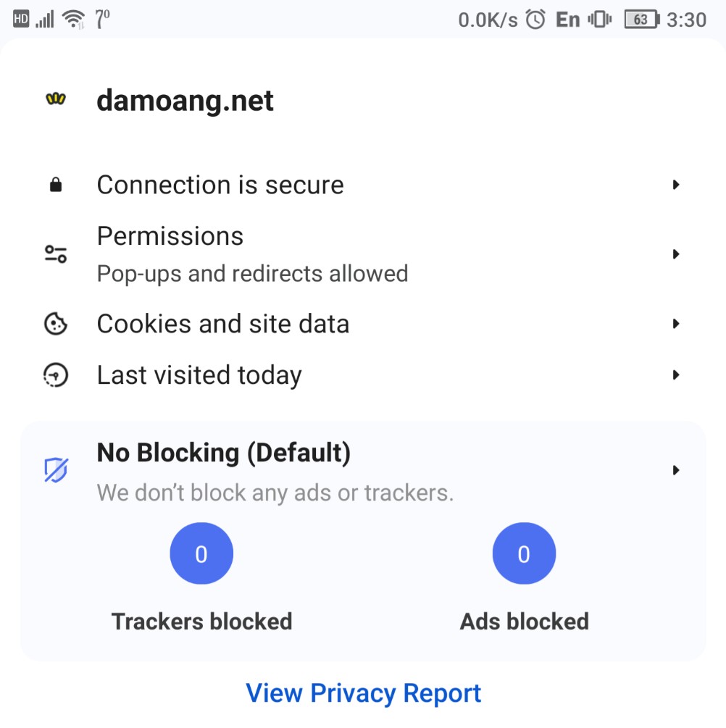Click the damoang.net site favicon
The height and width of the screenshot is (728, 726).
click(x=56, y=99)
